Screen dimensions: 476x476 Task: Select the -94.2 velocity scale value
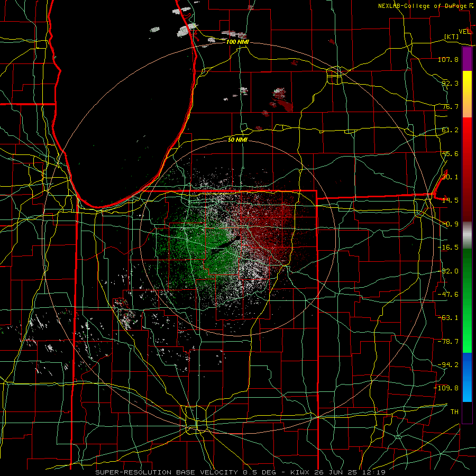(448, 365)
